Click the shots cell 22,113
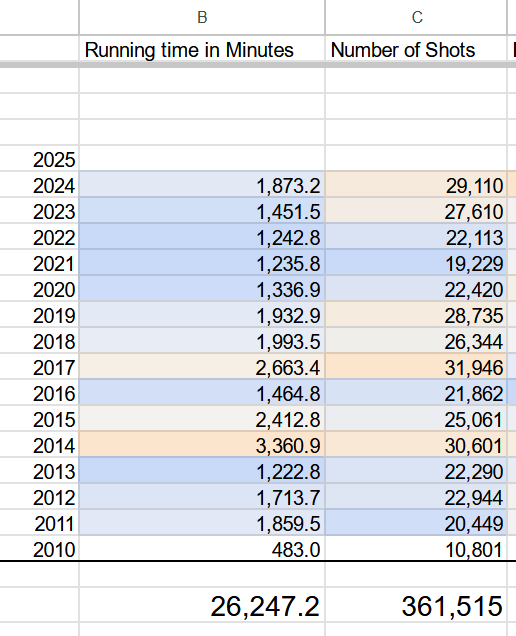 click(416, 237)
